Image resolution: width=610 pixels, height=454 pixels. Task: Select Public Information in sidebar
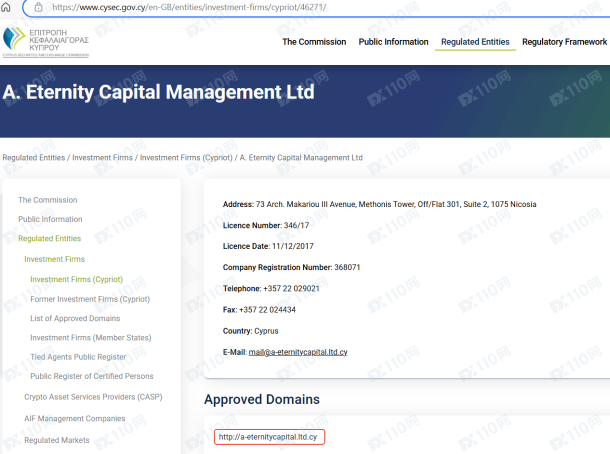tap(50, 219)
